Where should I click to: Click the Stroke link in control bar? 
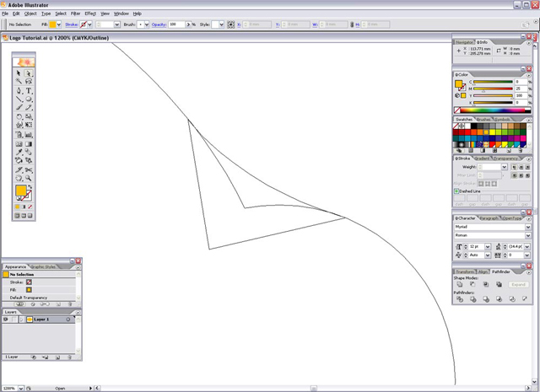(71, 24)
